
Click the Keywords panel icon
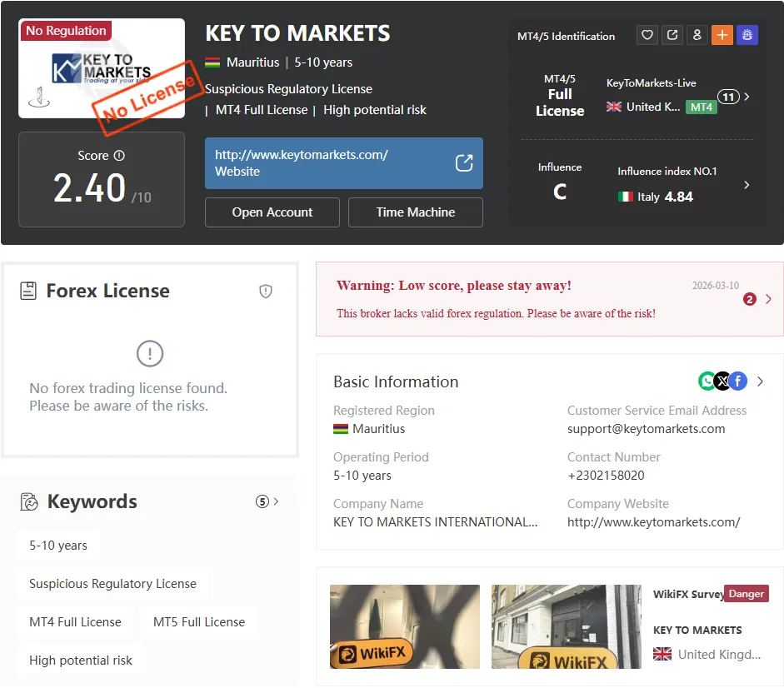pyautogui.click(x=29, y=501)
